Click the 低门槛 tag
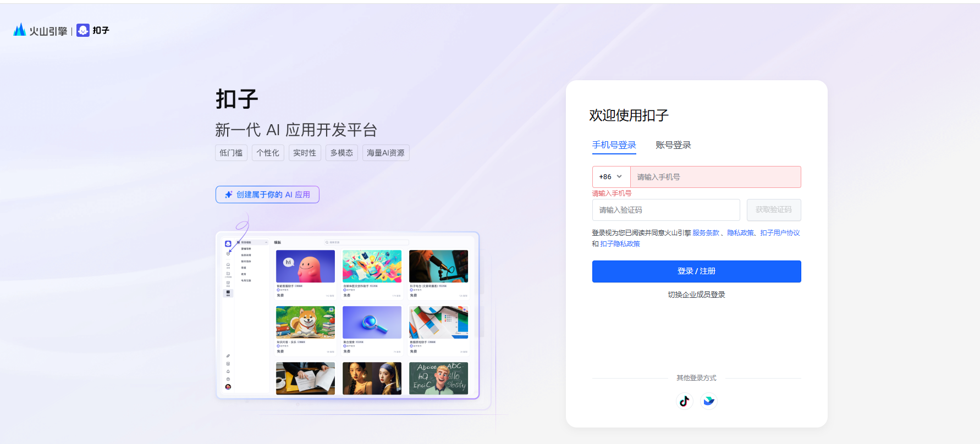 coord(231,153)
